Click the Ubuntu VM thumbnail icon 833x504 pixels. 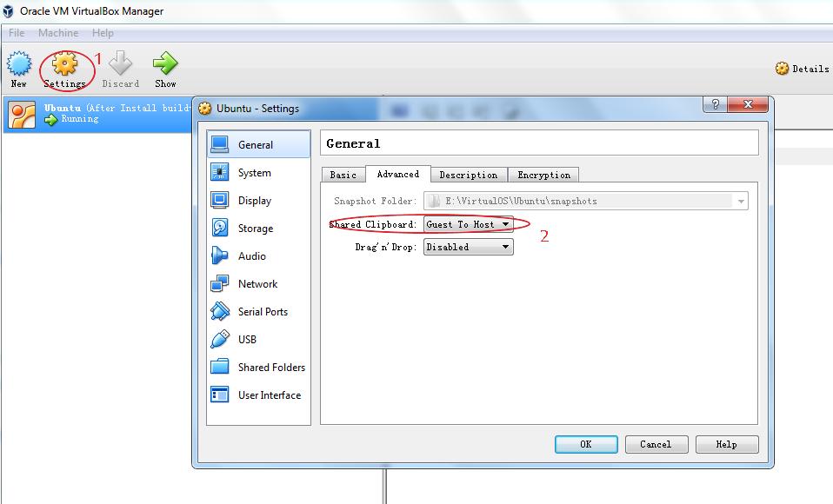22,115
